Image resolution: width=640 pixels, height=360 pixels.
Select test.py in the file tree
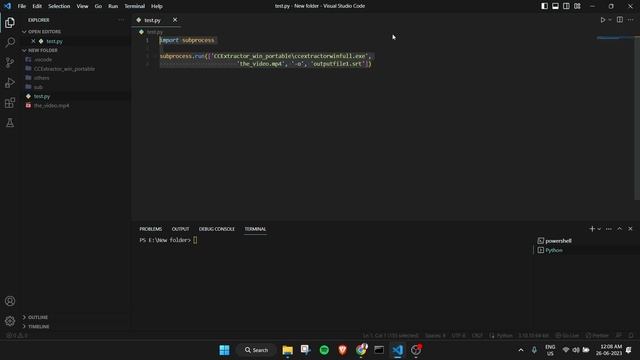click(42, 96)
